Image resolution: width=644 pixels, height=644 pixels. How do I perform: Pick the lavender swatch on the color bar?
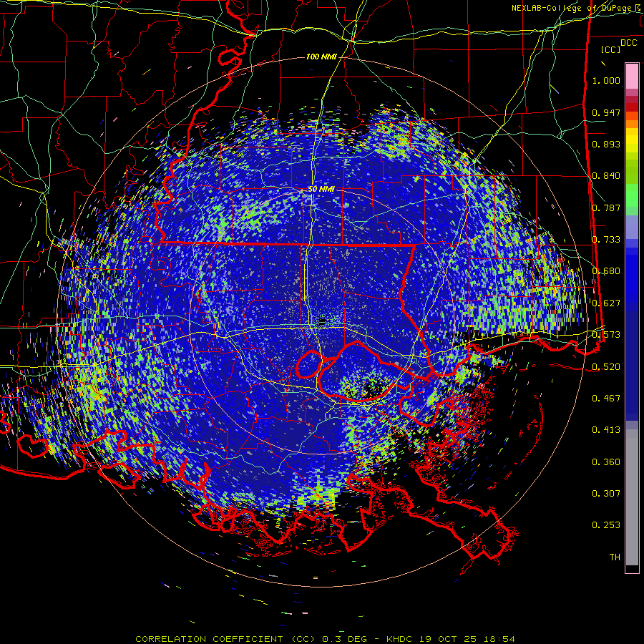(632, 228)
